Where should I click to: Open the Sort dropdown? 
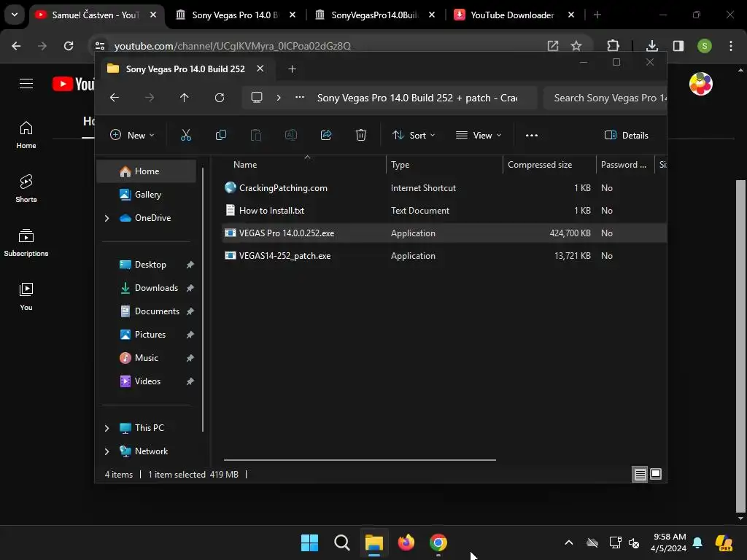coord(413,135)
